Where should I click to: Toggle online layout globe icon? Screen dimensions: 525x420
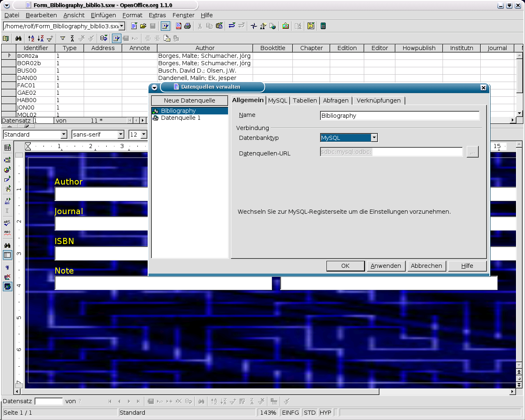(7, 287)
